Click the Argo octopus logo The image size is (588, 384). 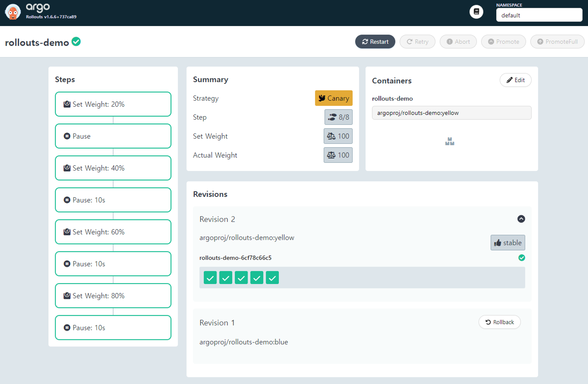13,12
